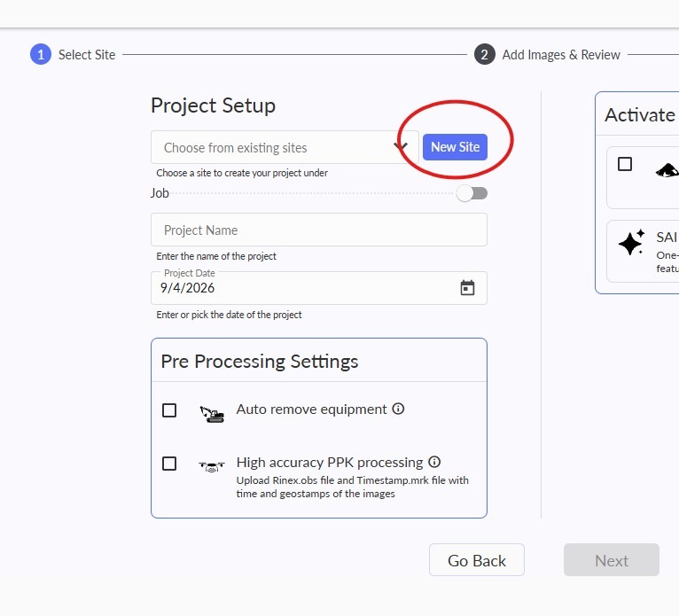Click the drone PPK icon
The width and height of the screenshot is (679, 616).
click(212, 466)
